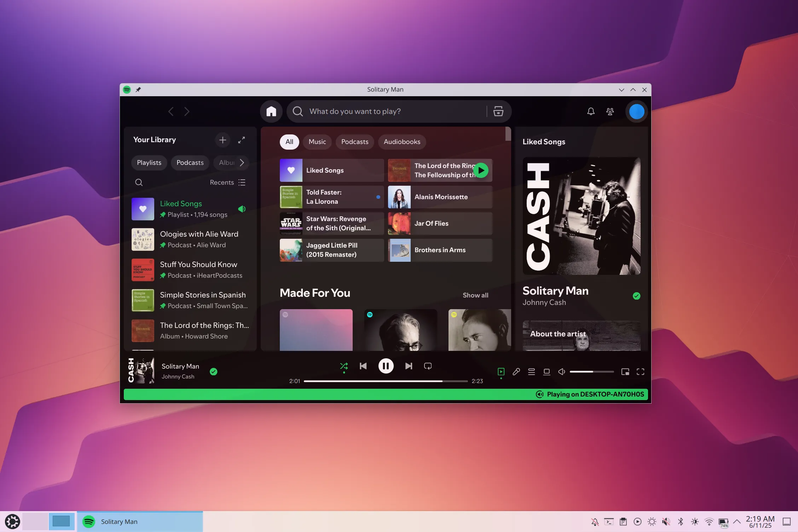Image resolution: width=798 pixels, height=532 pixels.
Task: Mute the playback volume speaker icon
Action: [561, 372]
